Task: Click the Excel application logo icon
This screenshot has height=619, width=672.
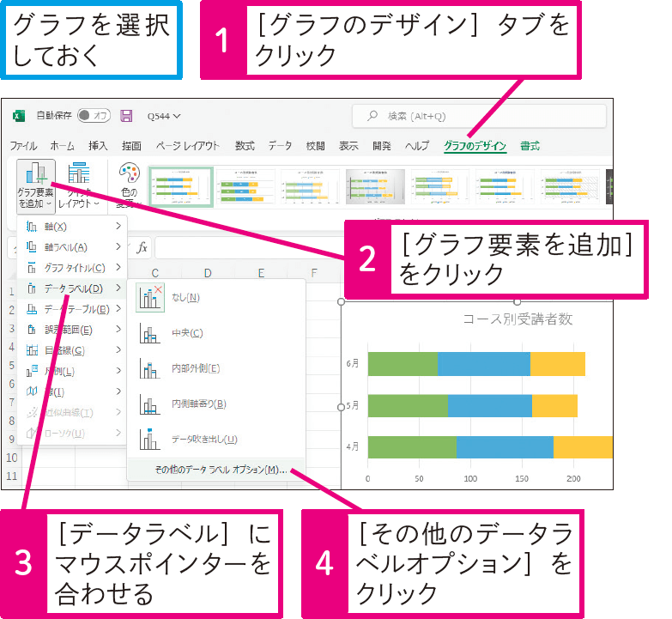Action: 19,116
